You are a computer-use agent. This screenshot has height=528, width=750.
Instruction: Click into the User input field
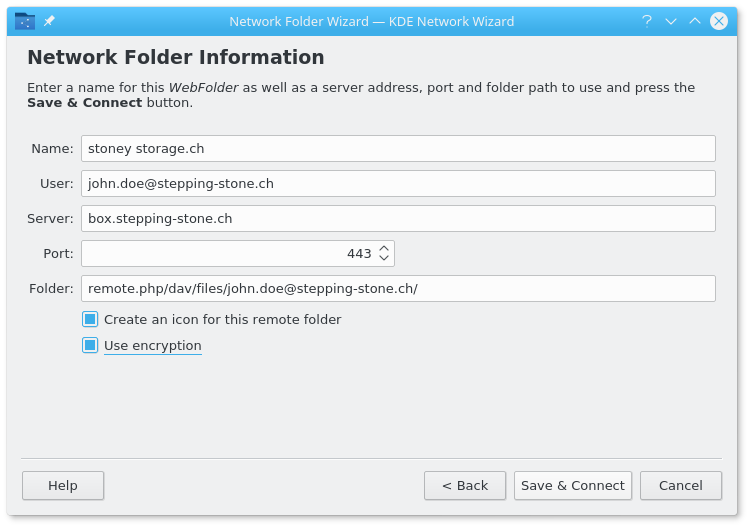[398, 183]
